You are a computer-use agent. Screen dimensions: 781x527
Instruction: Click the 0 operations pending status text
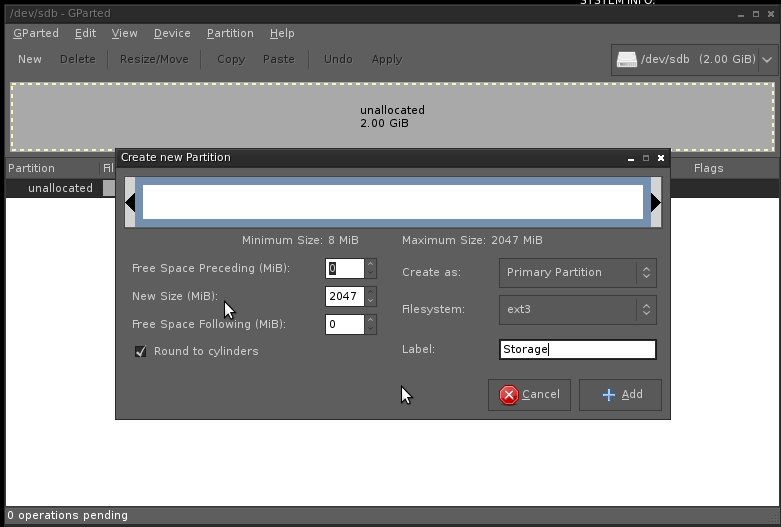[x=68, y=516]
